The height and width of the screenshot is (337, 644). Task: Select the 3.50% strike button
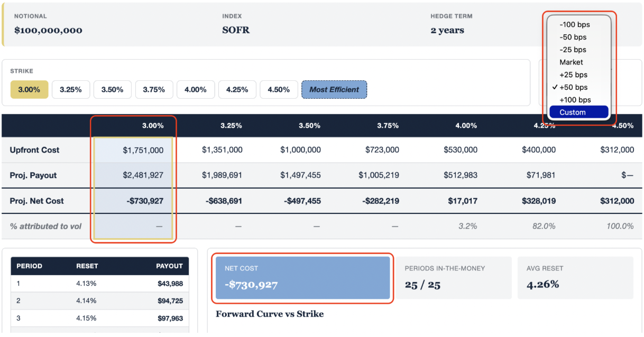pyautogui.click(x=112, y=90)
